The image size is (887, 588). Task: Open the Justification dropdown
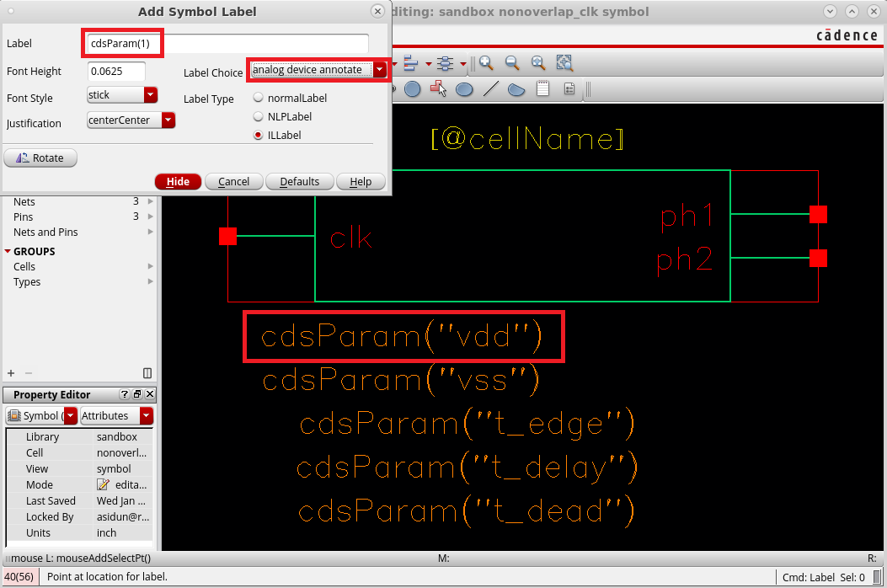(x=168, y=120)
